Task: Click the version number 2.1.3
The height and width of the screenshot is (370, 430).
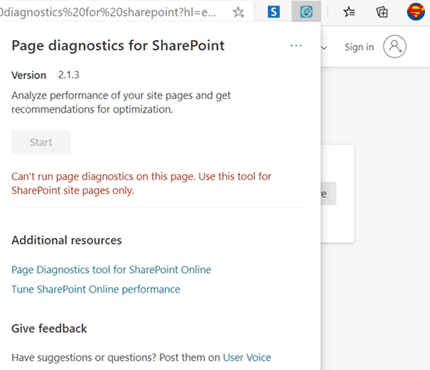Action: (69, 75)
